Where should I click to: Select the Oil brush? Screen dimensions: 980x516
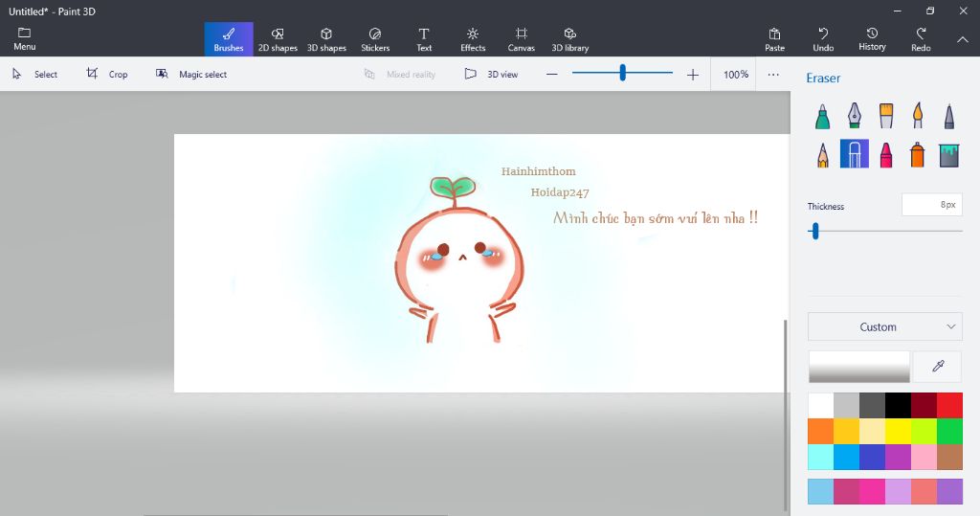[x=886, y=117]
